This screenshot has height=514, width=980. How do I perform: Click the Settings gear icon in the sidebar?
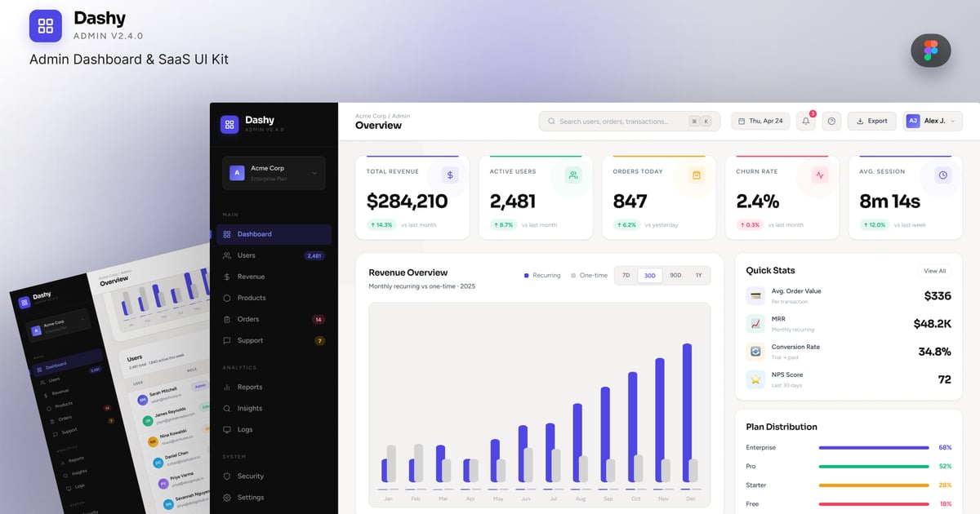(x=227, y=497)
